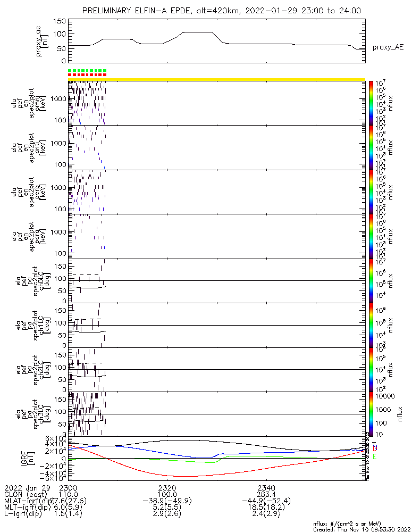The width and height of the screenshot is (412, 532).
Task: Click the GLON value '100.0'
Action: (x=167, y=495)
